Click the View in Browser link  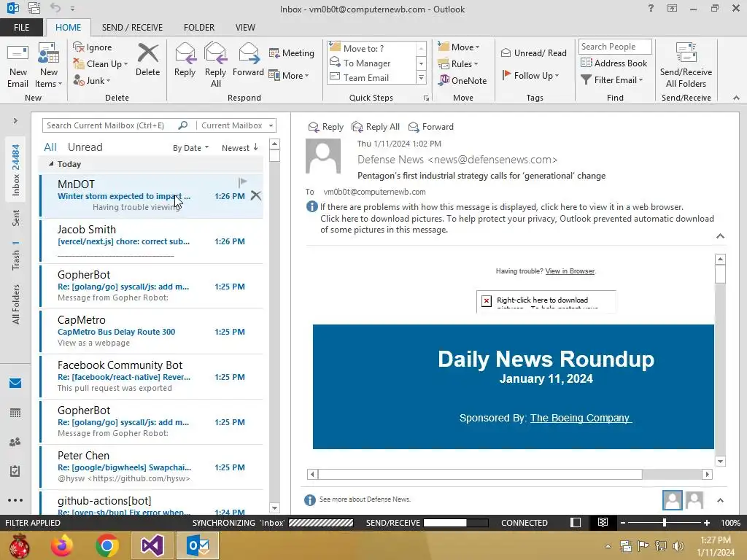pyautogui.click(x=570, y=271)
